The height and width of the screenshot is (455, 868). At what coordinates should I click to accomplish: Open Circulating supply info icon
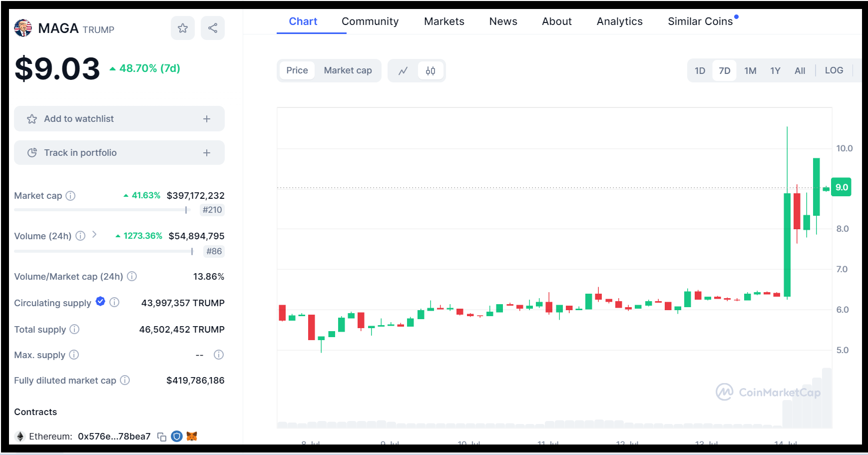(114, 302)
